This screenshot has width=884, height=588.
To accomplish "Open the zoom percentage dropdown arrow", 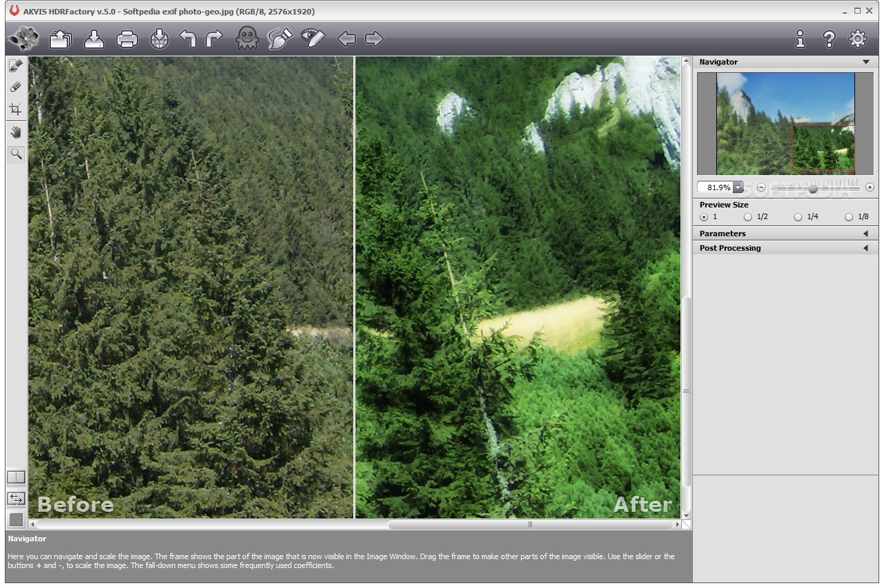I will coord(738,188).
